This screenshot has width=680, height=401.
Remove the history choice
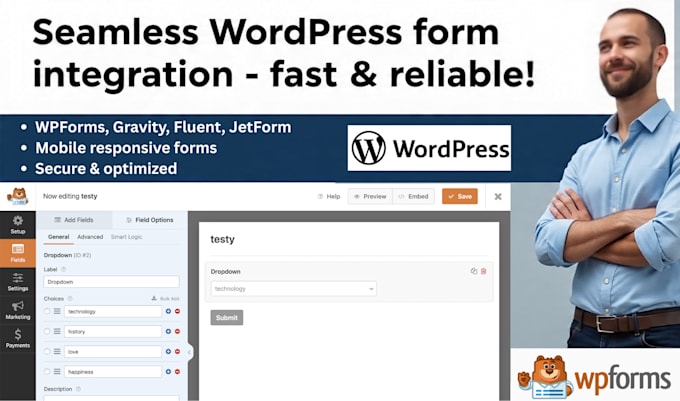click(177, 331)
